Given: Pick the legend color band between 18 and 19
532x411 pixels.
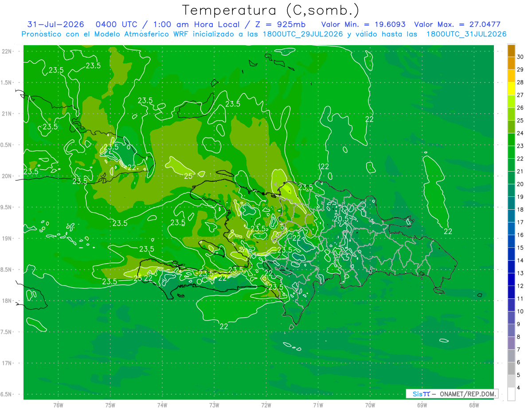Looking at the screenshot, I should (511, 203).
